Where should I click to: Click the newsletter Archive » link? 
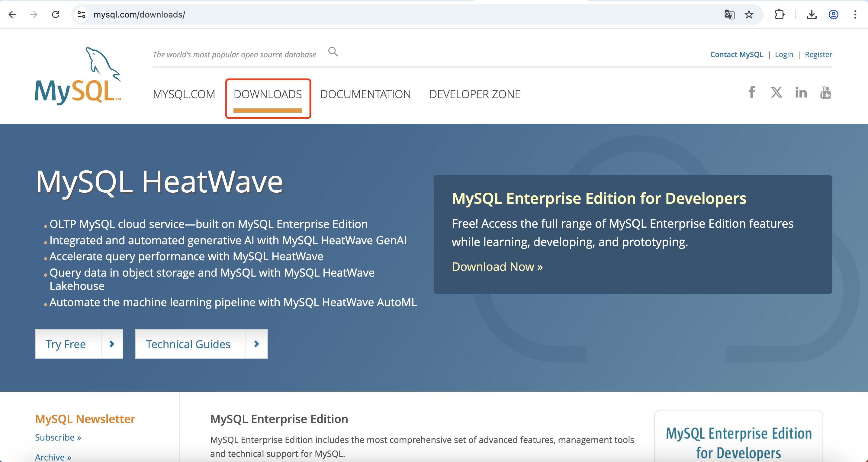click(53, 457)
